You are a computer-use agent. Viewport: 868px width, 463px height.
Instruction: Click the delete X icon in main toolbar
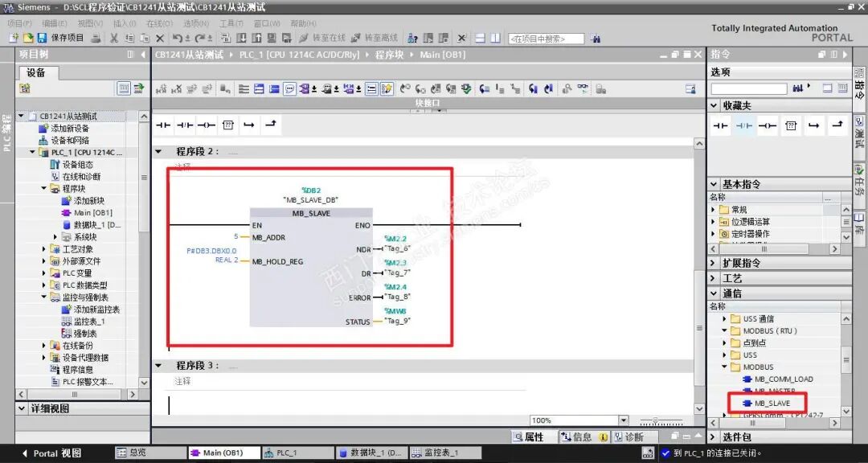pos(159,39)
